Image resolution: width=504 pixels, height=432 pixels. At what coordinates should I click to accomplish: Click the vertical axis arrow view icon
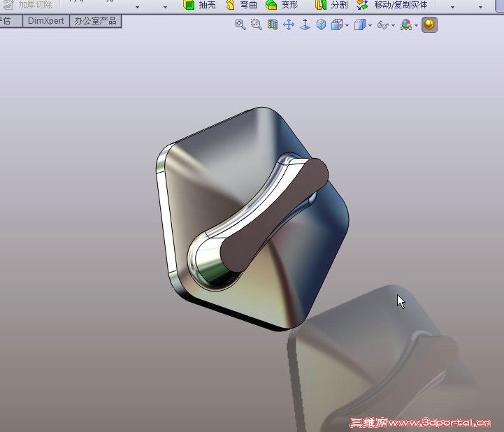(x=305, y=24)
